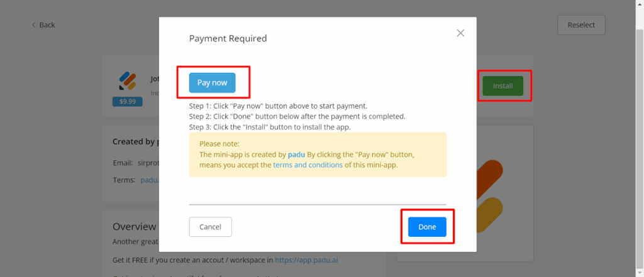
Task: Click the scrollbar up arrow
Action: pyautogui.click(x=640, y=4)
